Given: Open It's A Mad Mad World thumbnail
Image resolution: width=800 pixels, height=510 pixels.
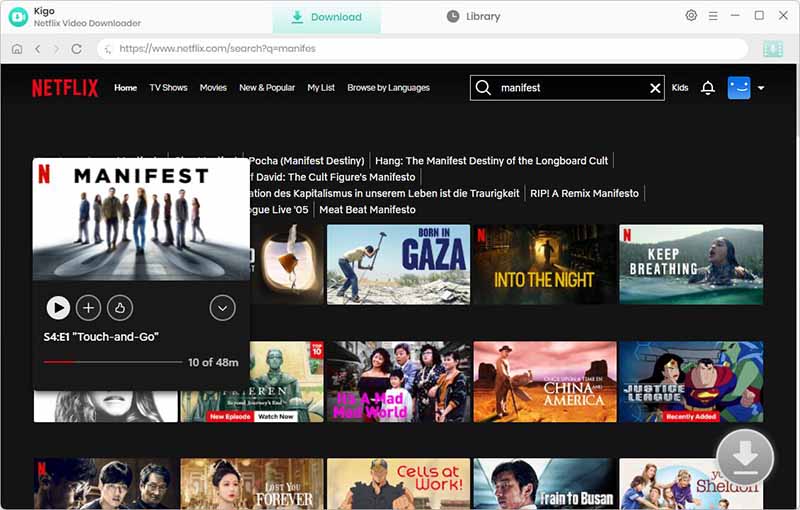Looking at the screenshot, I should (398, 382).
